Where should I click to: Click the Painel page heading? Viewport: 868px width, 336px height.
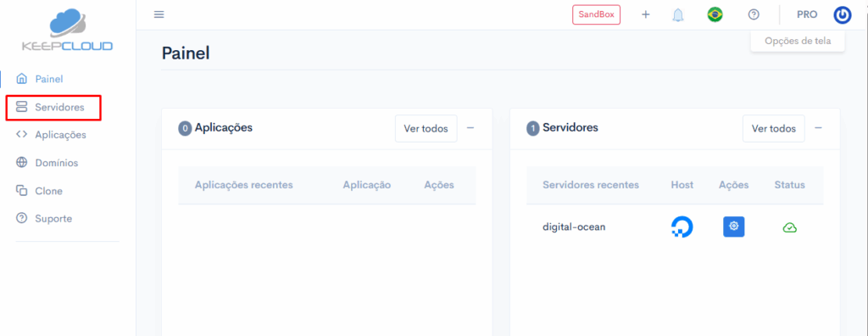(x=186, y=53)
